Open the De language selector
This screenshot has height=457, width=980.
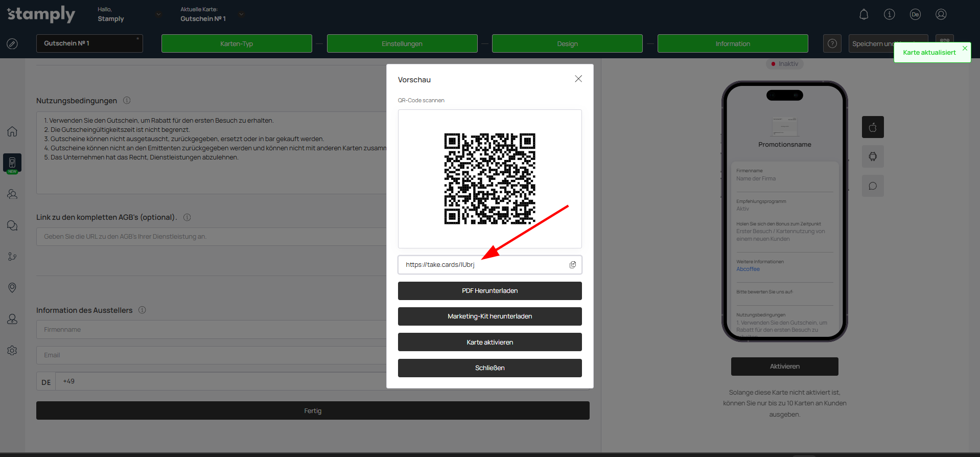pos(915,14)
